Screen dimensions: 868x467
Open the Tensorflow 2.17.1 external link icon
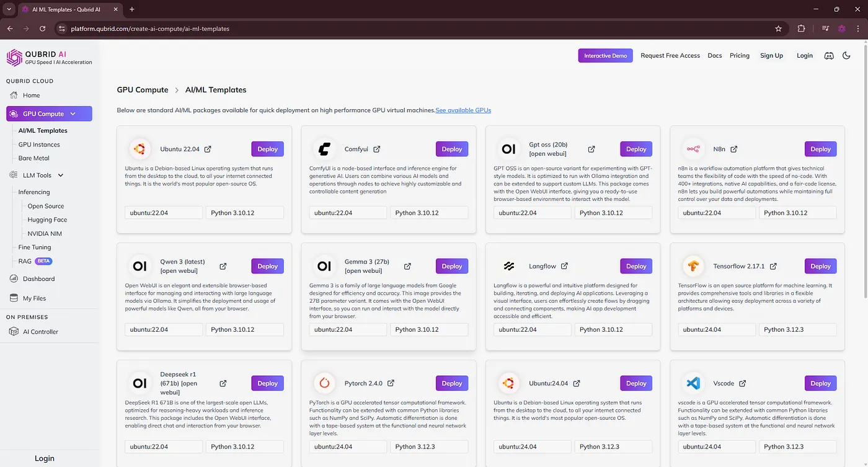coord(773,266)
